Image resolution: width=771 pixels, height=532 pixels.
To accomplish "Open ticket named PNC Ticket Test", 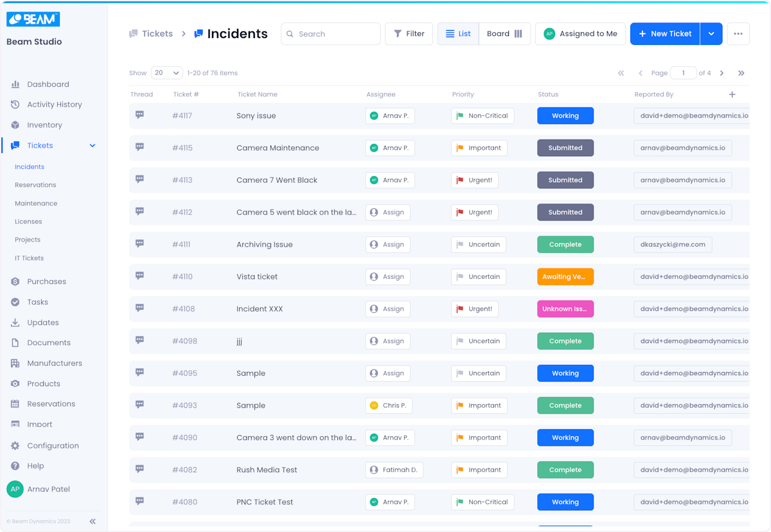I will coord(265,502).
